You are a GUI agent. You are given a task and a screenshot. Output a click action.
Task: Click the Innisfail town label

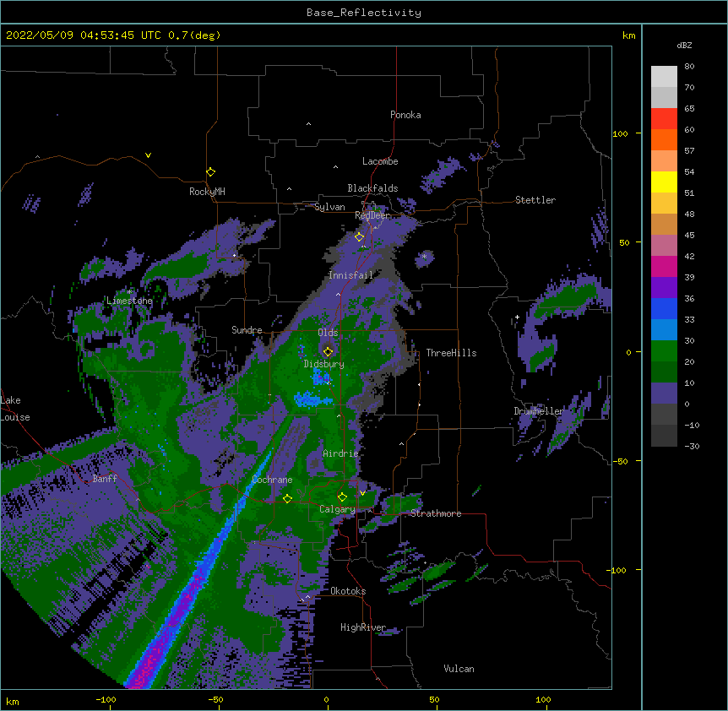[x=350, y=275]
